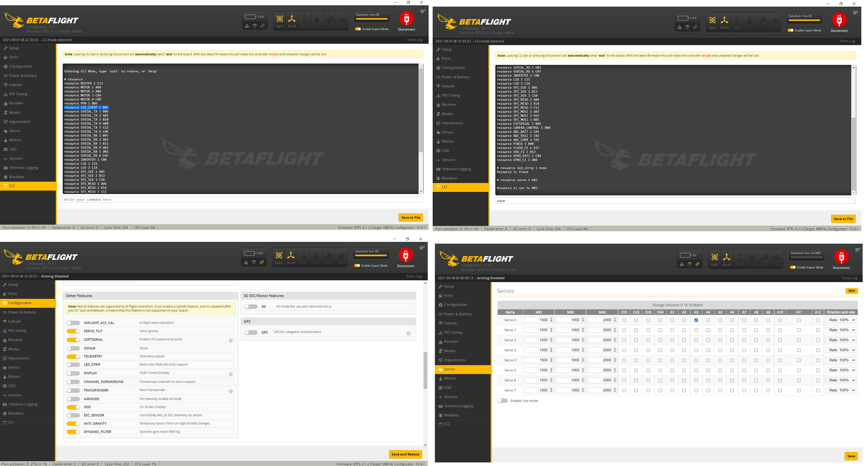Open Servo 2 rate dropdown

(841, 340)
